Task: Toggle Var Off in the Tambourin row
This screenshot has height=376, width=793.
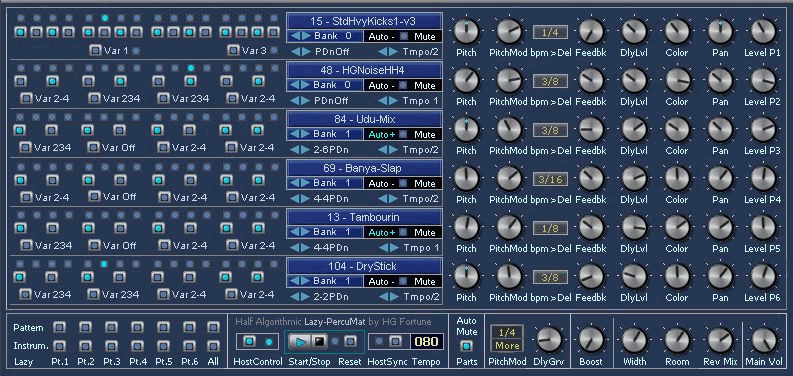Action: (x=94, y=245)
